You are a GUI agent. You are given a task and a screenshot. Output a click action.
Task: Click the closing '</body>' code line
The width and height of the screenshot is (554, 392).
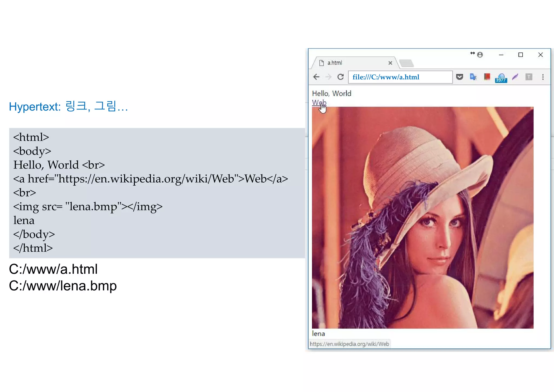pyautogui.click(x=34, y=234)
